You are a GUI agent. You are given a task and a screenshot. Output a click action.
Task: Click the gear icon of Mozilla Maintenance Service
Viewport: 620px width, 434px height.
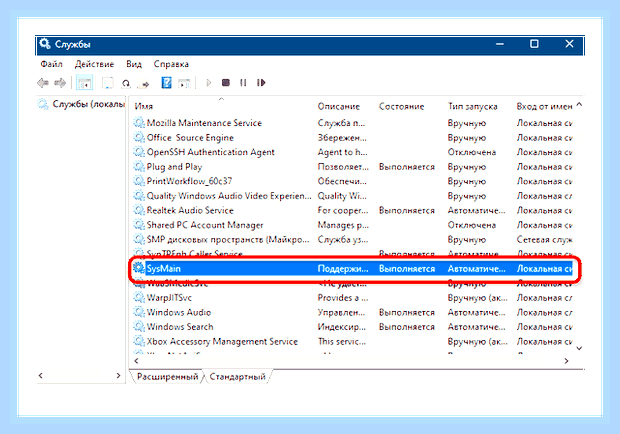coord(139,123)
